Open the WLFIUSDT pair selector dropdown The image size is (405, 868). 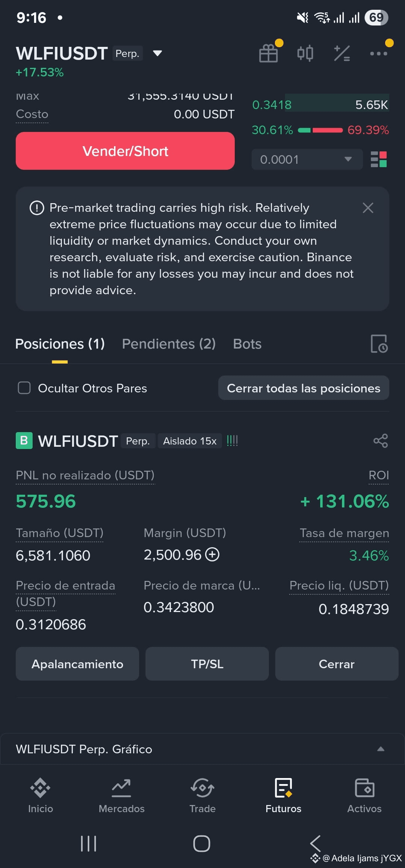click(x=157, y=53)
